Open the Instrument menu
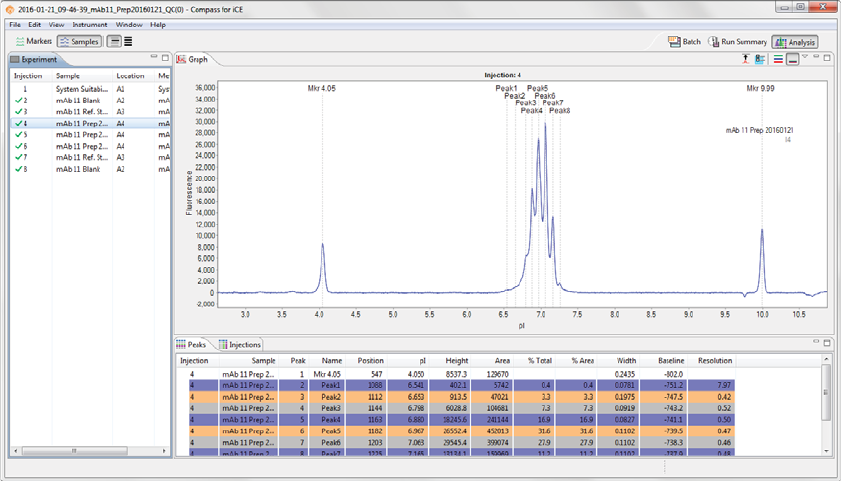 click(90, 24)
